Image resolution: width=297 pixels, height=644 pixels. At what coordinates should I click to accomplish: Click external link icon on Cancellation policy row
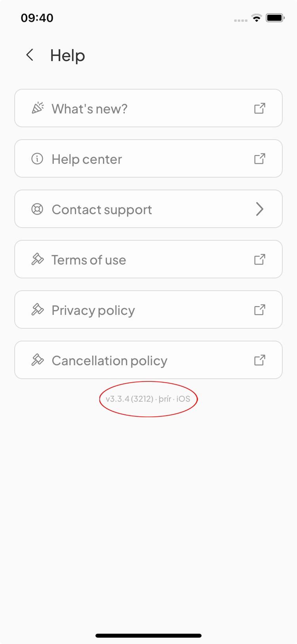pyautogui.click(x=259, y=360)
